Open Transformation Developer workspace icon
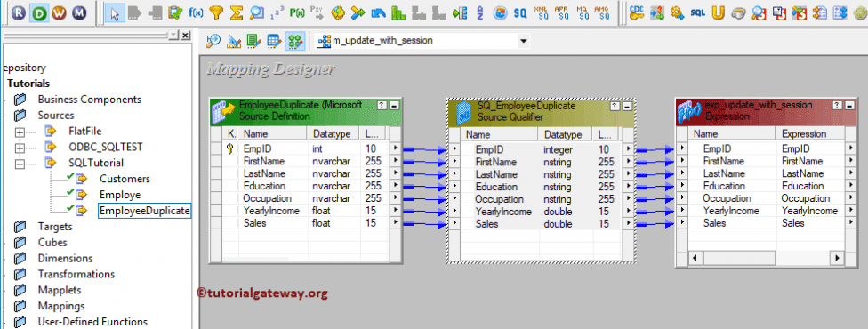This screenshot has height=329, width=868. [x=253, y=41]
